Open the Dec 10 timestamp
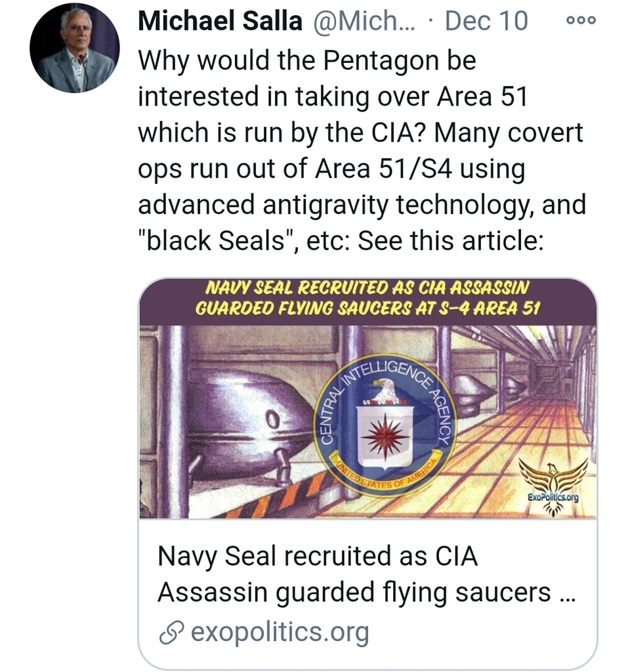Viewport: 628px width, 672px height. (x=486, y=21)
